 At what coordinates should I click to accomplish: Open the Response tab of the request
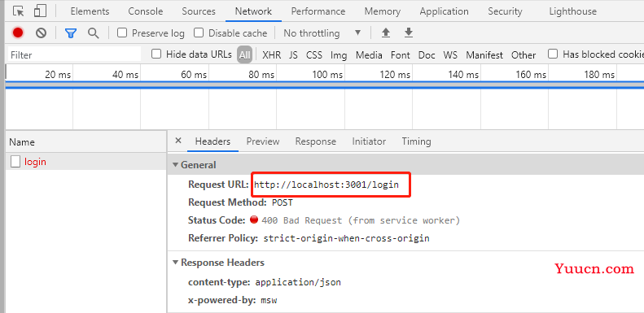[315, 141]
